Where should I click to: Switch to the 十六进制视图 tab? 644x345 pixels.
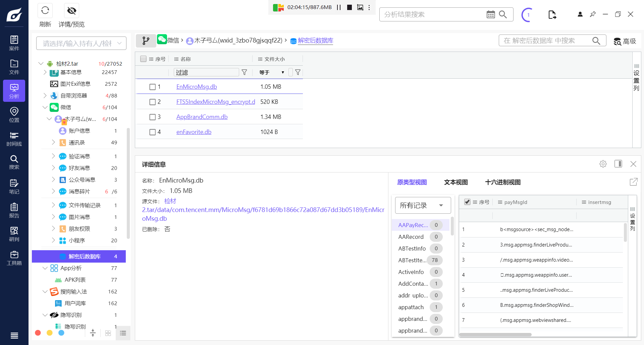click(x=502, y=182)
